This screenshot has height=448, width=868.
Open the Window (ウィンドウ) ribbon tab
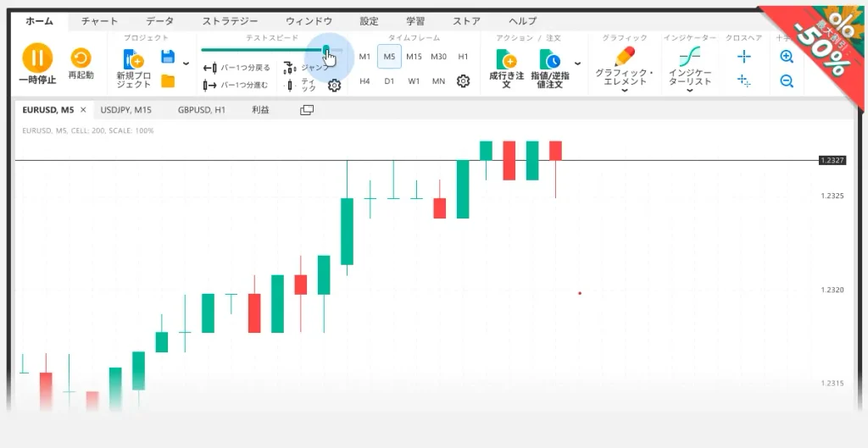tap(309, 21)
